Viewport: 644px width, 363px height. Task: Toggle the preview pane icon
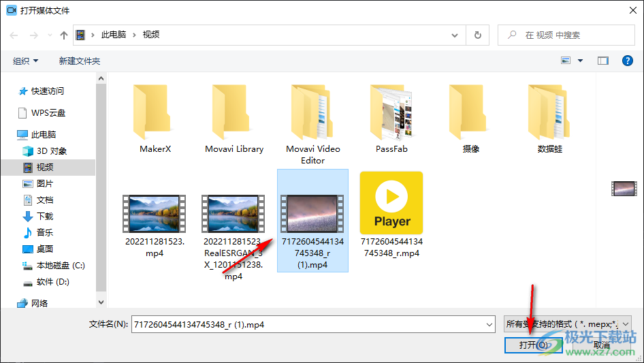coord(602,61)
